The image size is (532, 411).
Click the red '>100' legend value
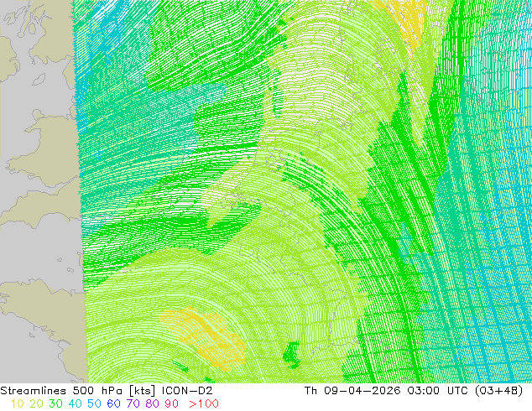click(204, 404)
